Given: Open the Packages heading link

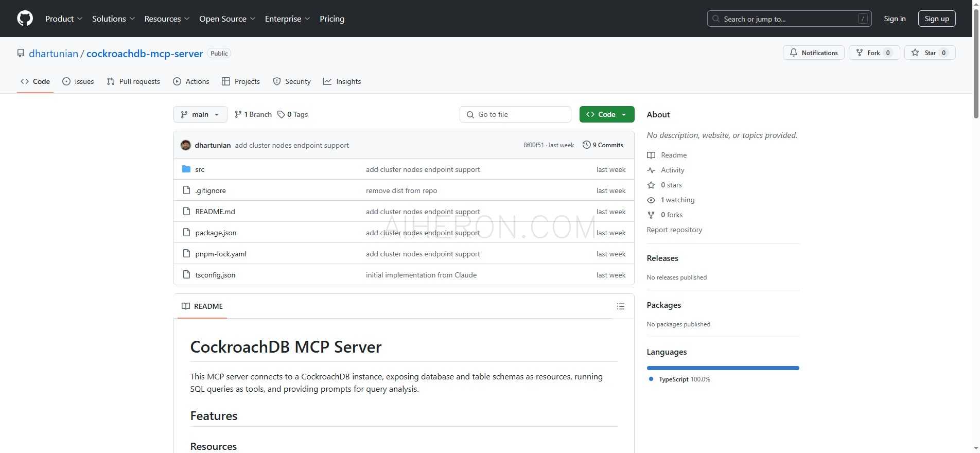Looking at the screenshot, I should (664, 305).
